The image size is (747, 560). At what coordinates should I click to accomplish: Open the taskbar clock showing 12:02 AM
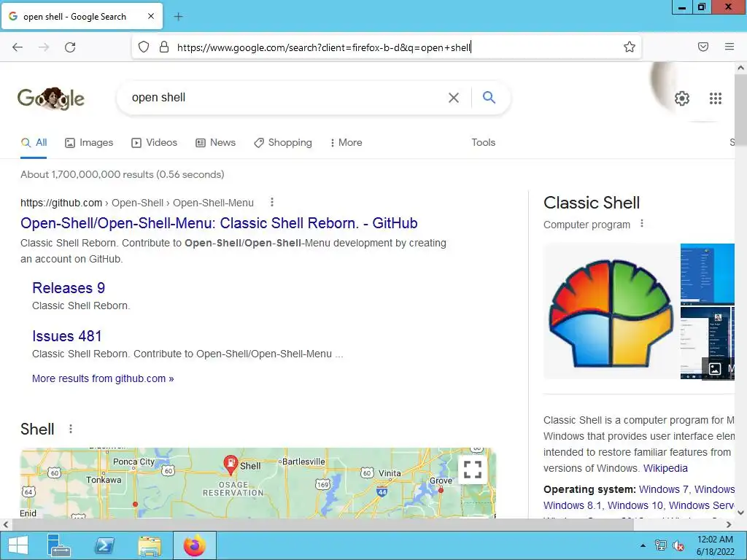point(715,545)
